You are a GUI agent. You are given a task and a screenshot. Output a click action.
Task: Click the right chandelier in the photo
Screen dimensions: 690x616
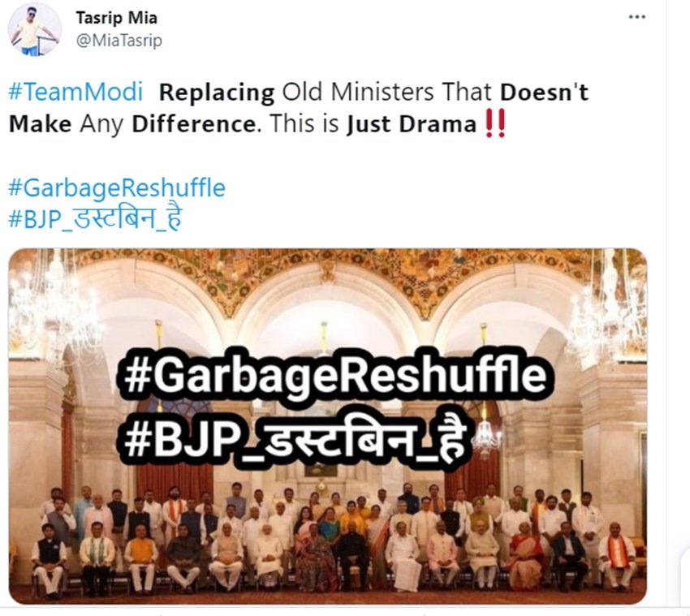pyautogui.click(x=607, y=310)
